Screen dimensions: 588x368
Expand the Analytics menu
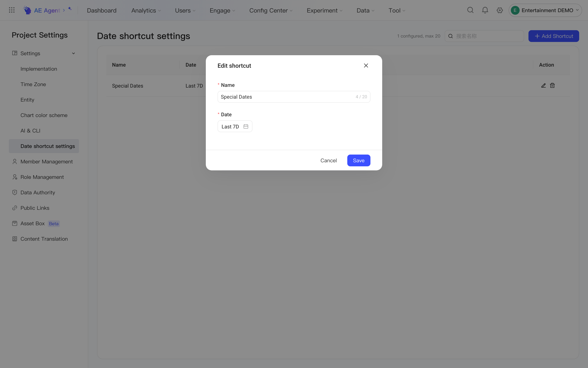click(x=146, y=10)
